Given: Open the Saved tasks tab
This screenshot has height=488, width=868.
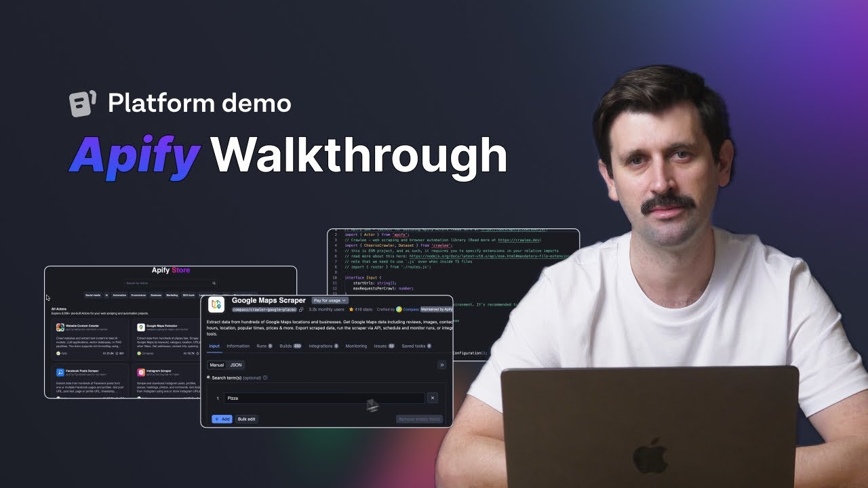Looking at the screenshot, I should tap(416, 346).
